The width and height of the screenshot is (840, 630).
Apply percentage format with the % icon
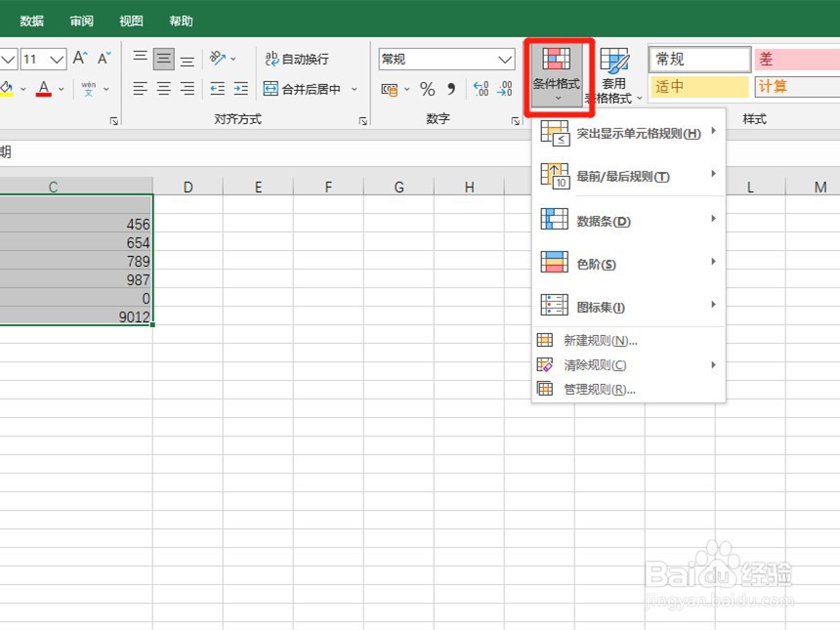tap(426, 90)
